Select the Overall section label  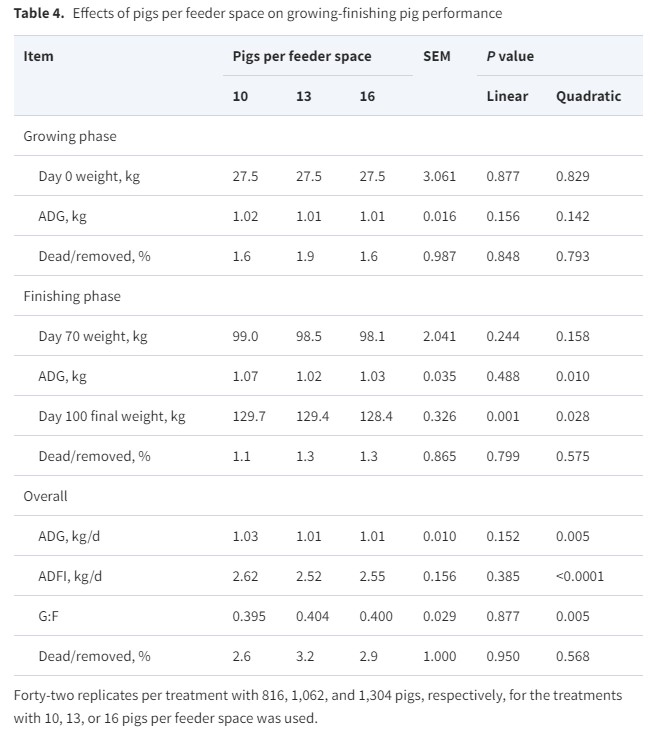[x=45, y=496]
